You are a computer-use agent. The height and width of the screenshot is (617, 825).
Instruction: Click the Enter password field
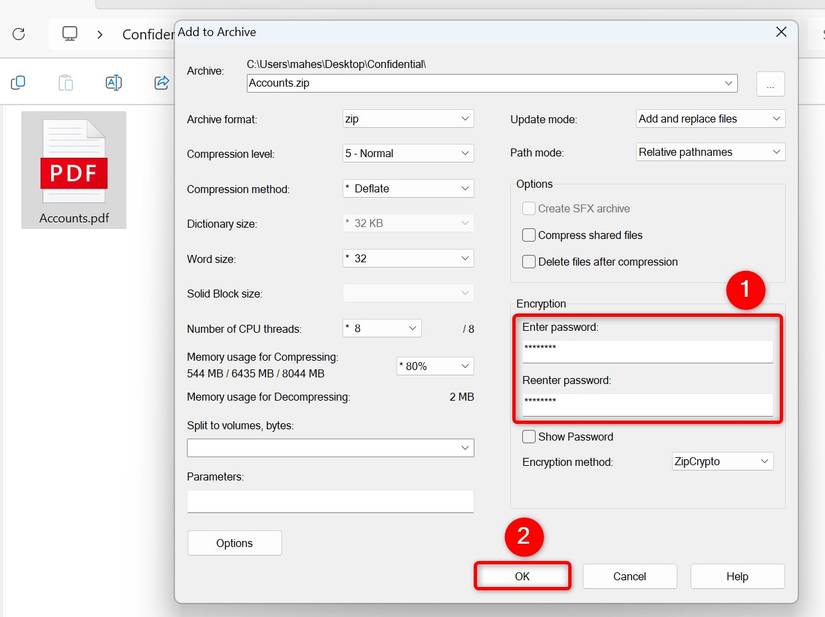[x=647, y=351]
